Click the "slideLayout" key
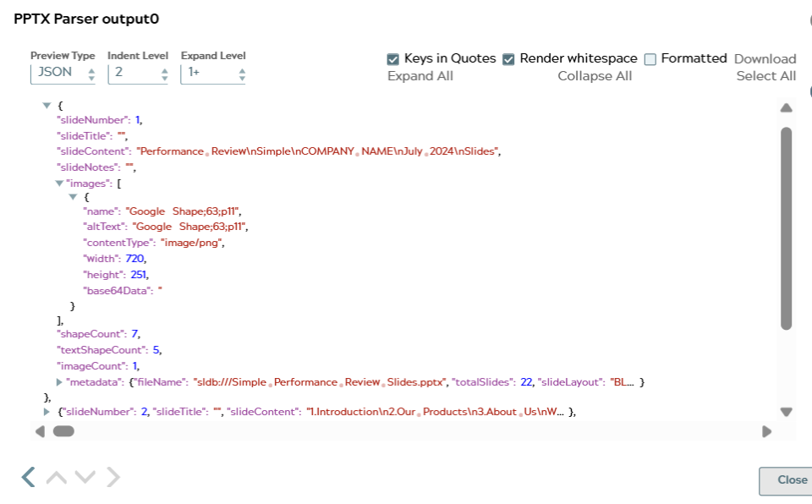Image resolution: width=812 pixels, height=504 pixels. pyautogui.click(x=572, y=382)
